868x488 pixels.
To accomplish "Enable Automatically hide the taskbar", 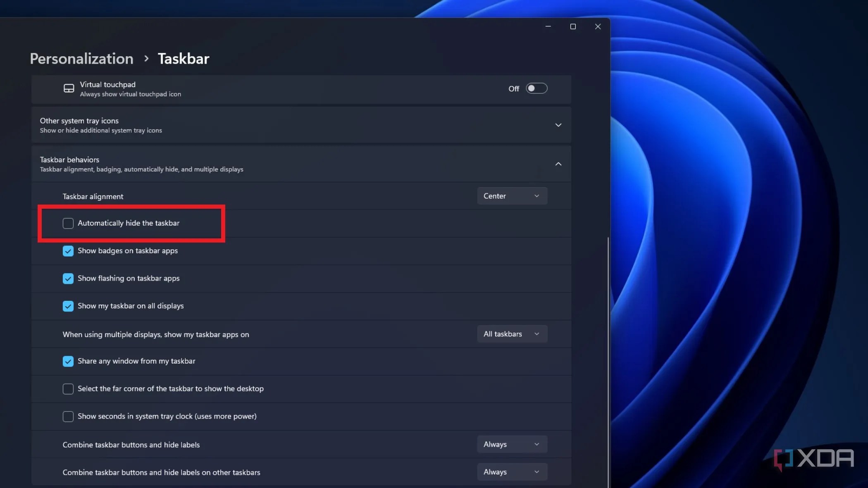I will coord(68,223).
